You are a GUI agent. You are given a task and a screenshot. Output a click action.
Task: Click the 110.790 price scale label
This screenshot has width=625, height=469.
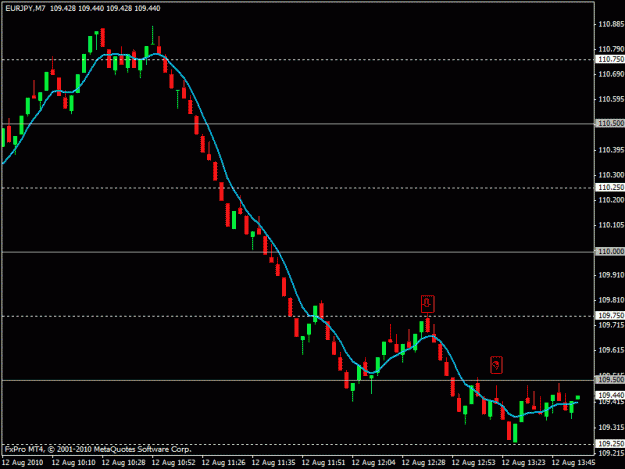(x=611, y=49)
